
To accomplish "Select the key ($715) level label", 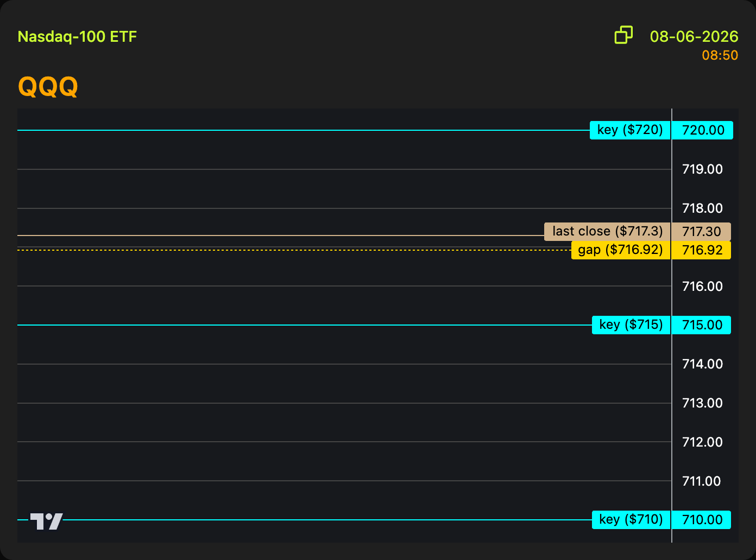I will pos(631,325).
